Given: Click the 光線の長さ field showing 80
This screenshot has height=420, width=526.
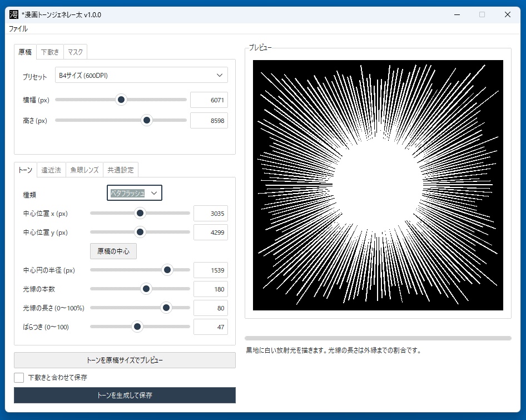Looking at the screenshot, I should (211, 308).
